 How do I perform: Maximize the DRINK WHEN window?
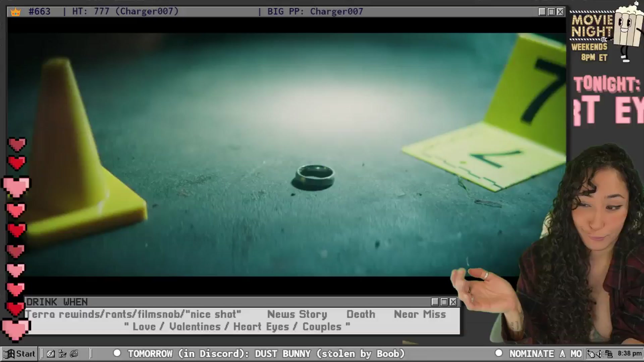point(444,302)
